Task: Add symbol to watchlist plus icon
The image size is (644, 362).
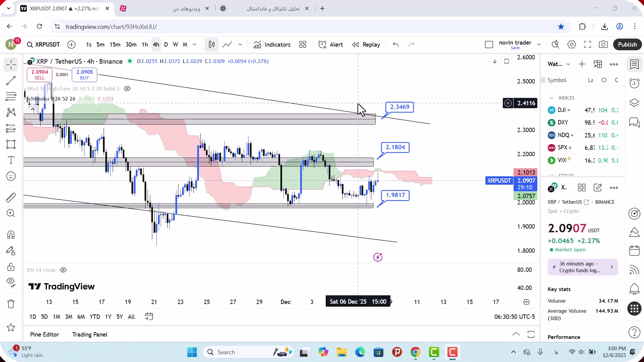Action: [x=582, y=64]
